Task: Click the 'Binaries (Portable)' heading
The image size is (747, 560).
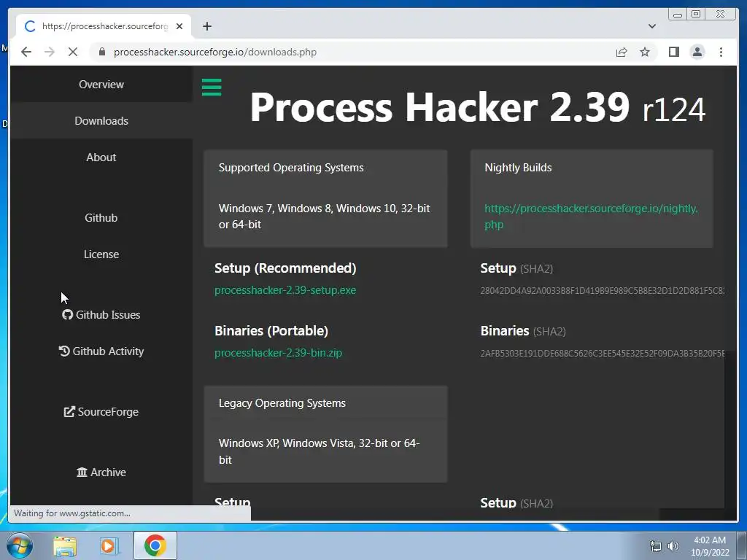Action: 271,331
